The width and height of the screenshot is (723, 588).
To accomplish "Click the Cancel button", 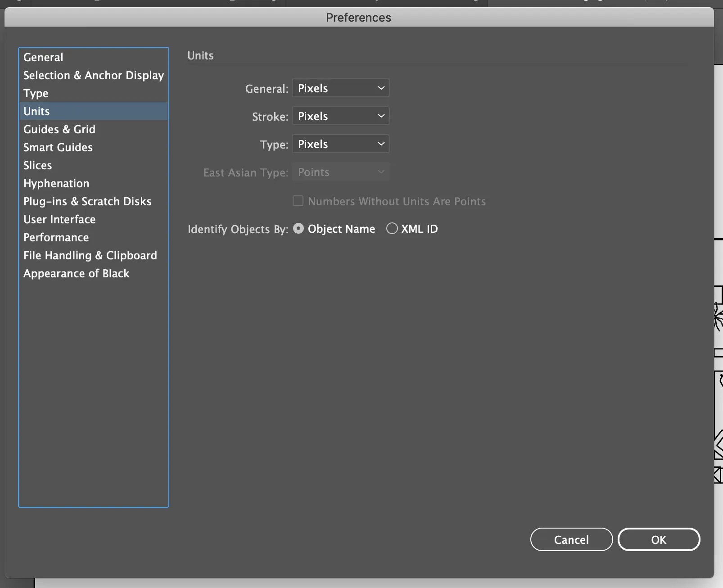I will click(571, 539).
